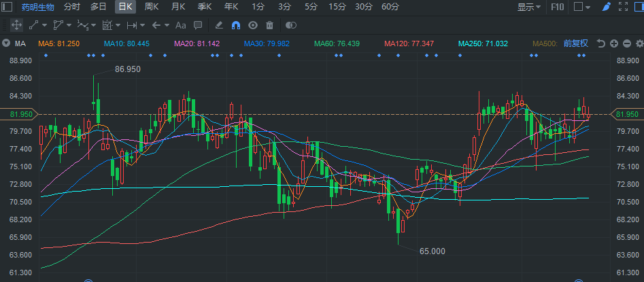Expand polygon tool options dropdown arrow
Viewport: 644px width, 282px height.
[69, 25]
